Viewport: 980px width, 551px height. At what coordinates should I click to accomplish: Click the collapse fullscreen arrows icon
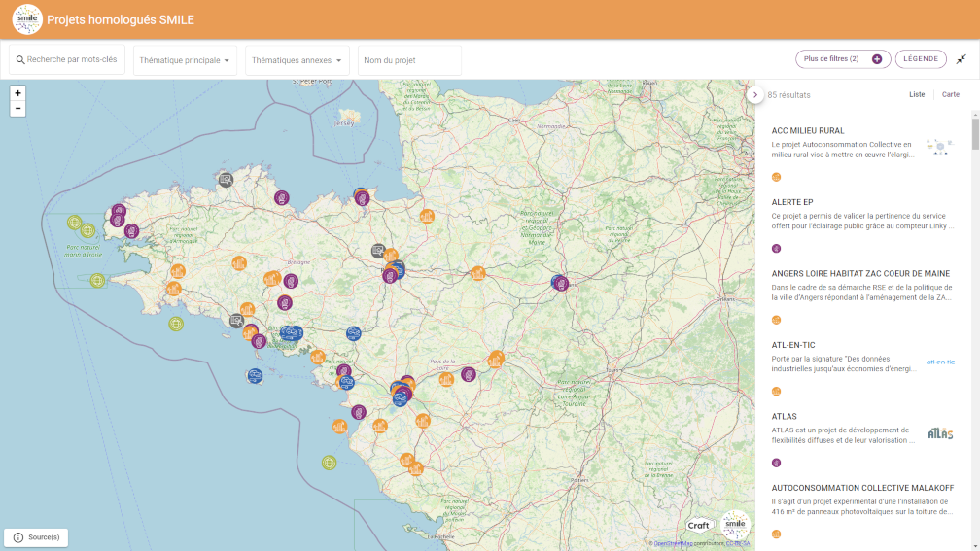[962, 58]
